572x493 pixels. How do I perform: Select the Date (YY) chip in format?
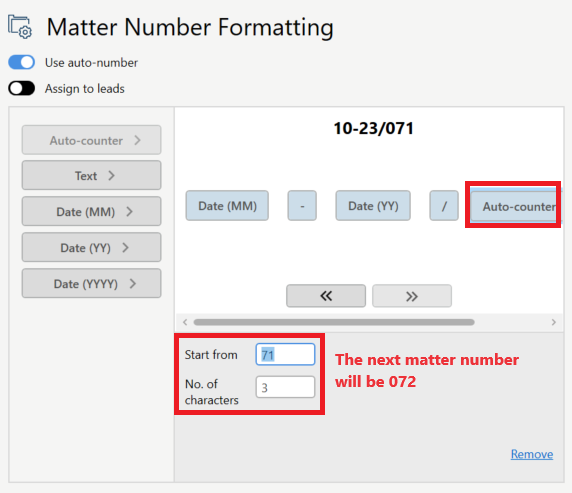373,206
